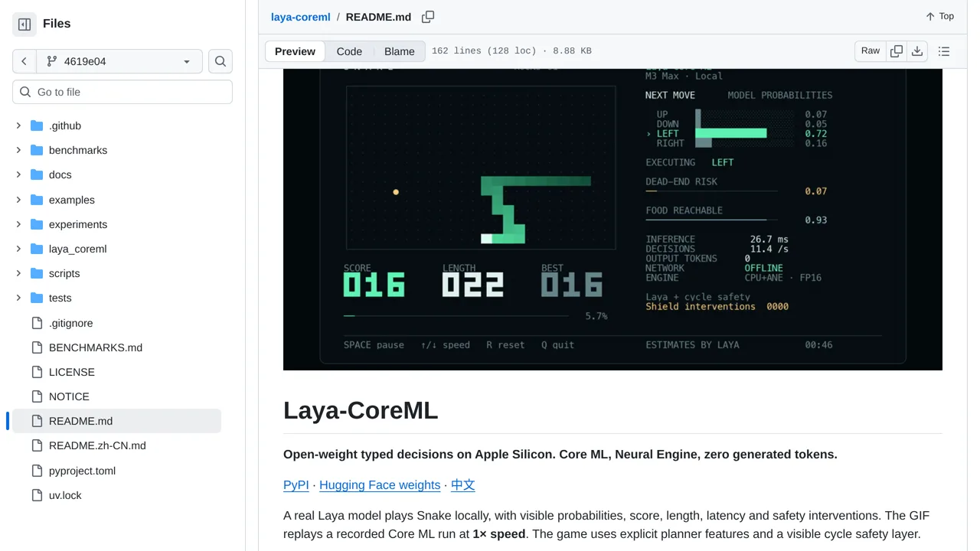Open the Hugging Face weights link
The width and height of the screenshot is (980, 551).
click(x=380, y=485)
